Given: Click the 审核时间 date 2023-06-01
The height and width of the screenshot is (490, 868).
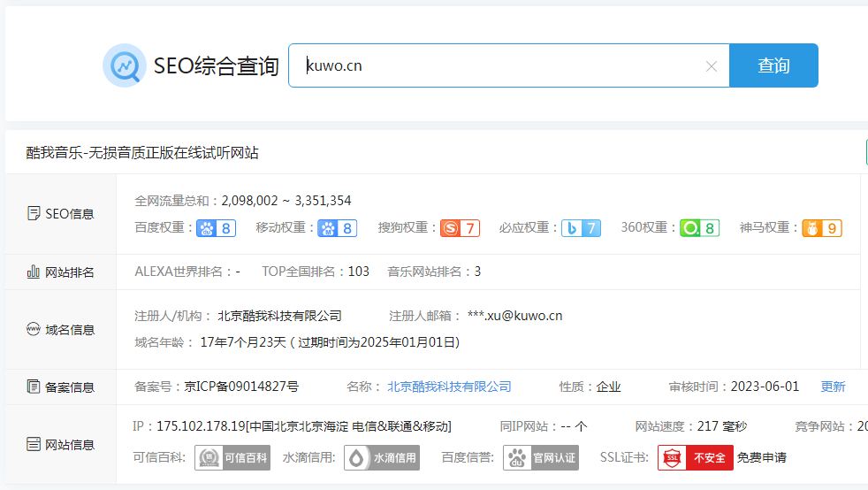Looking at the screenshot, I should pos(765,387).
